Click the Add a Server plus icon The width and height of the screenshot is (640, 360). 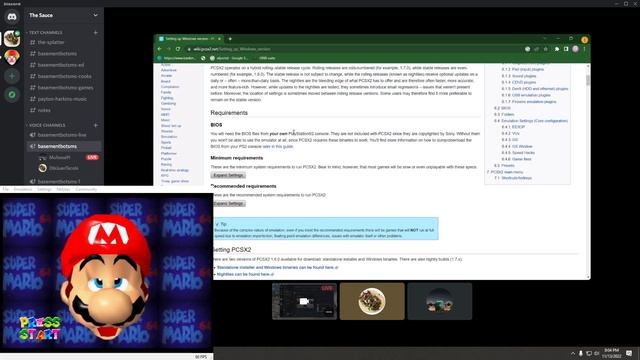coord(12,76)
